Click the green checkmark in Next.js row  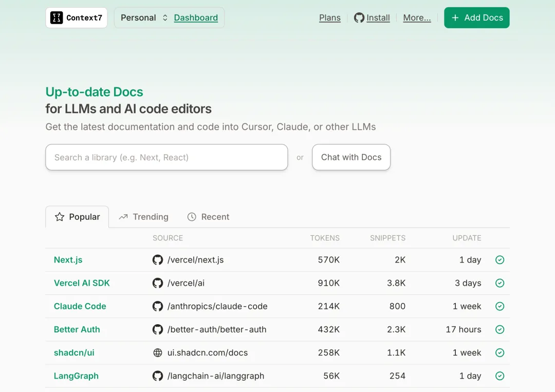499,260
